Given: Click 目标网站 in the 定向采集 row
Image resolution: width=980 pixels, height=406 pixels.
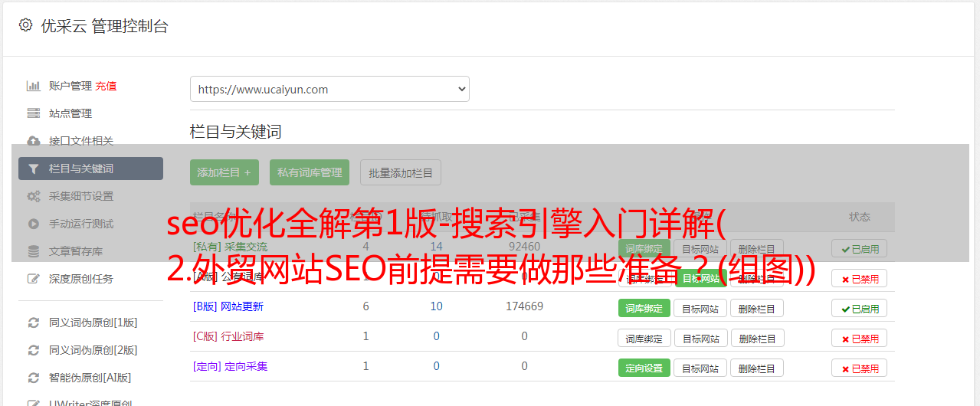Looking at the screenshot, I should (700, 368).
